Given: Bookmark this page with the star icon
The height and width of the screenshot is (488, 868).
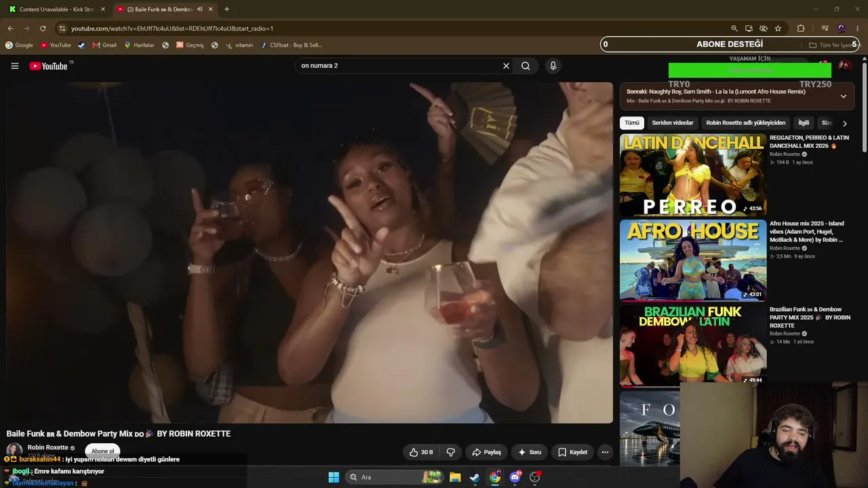Looking at the screenshot, I should click(778, 28).
